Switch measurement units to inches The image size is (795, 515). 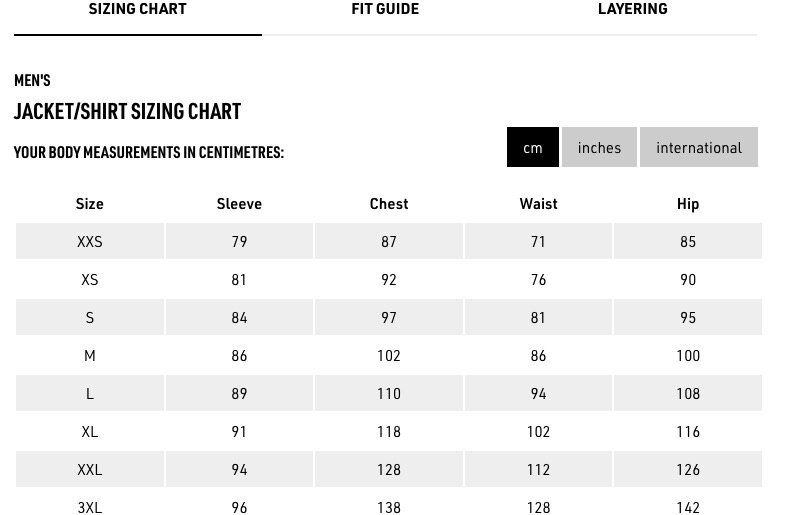coord(599,147)
